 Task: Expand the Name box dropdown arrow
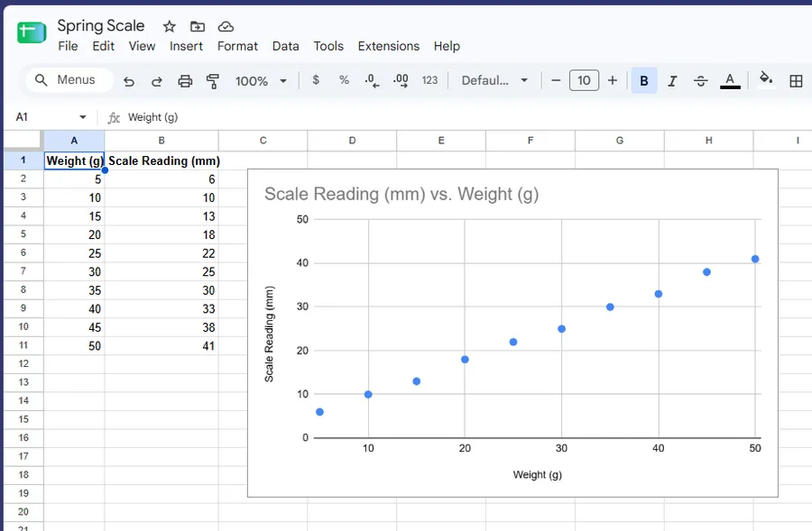coord(83,117)
